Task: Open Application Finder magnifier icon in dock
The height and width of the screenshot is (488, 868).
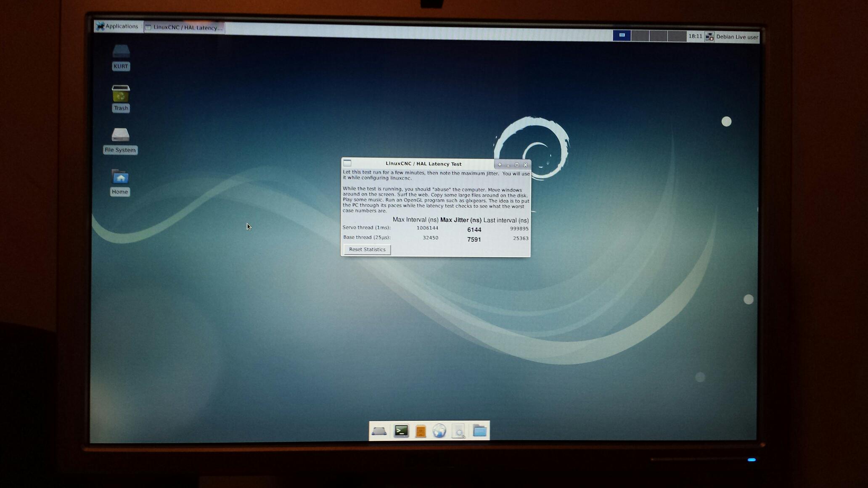Action: tap(459, 431)
